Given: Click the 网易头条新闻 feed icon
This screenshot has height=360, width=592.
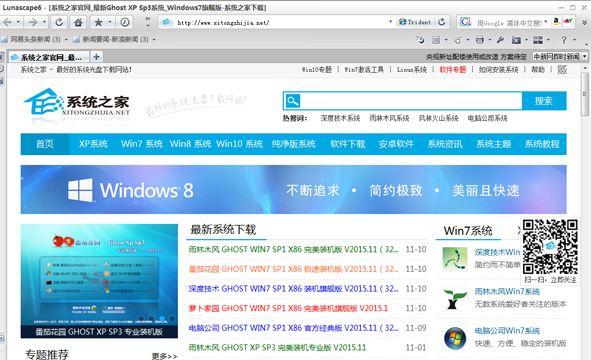Looking at the screenshot, I should coord(4,39).
